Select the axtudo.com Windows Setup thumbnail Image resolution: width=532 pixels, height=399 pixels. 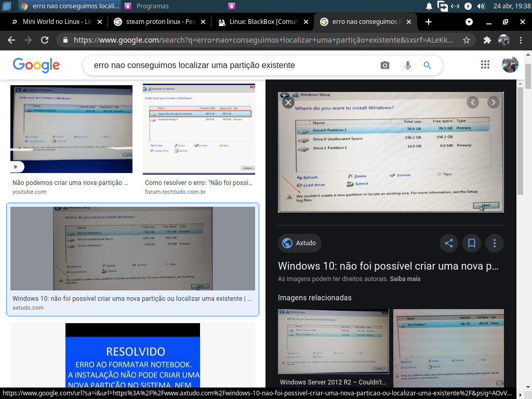tap(132, 248)
